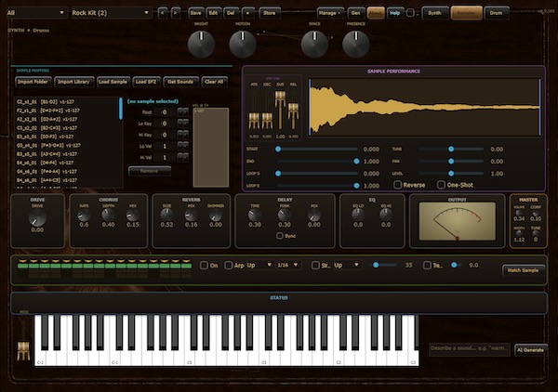Turn the PRESENCE macro knob

pos(356,44)
